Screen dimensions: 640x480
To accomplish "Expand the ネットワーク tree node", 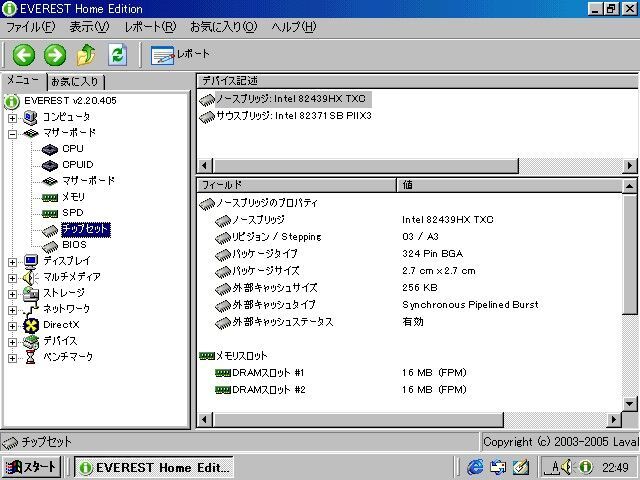I will [x=12, y=310].
